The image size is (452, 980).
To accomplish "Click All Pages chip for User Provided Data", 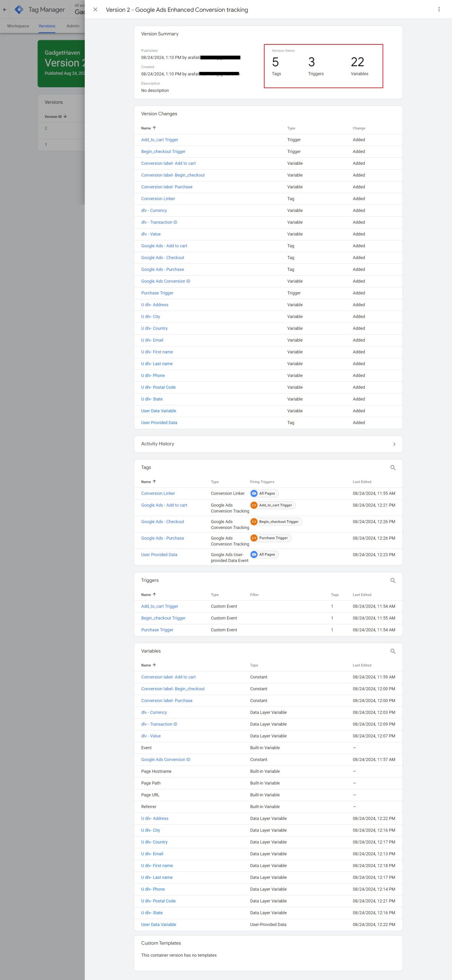I will pos(264,555).
